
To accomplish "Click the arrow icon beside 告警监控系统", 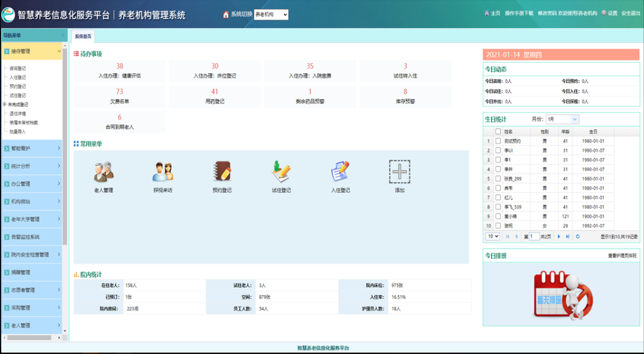I will pyautogui.click(x=7, y=237).
